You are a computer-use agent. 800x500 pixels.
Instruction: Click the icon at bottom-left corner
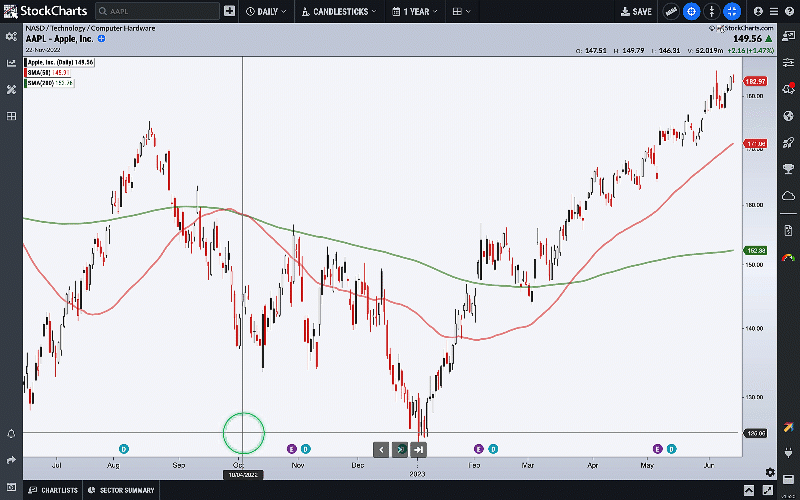(x=11, y=487)
